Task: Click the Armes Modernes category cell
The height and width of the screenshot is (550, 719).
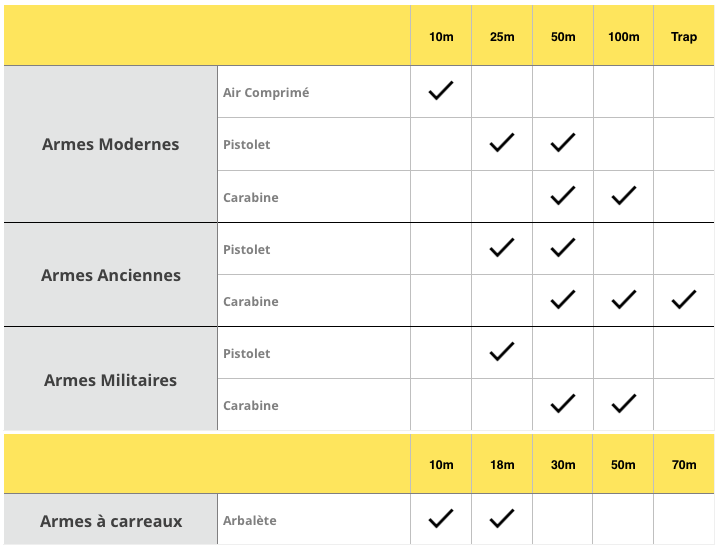Action: [x=111, y=144]
